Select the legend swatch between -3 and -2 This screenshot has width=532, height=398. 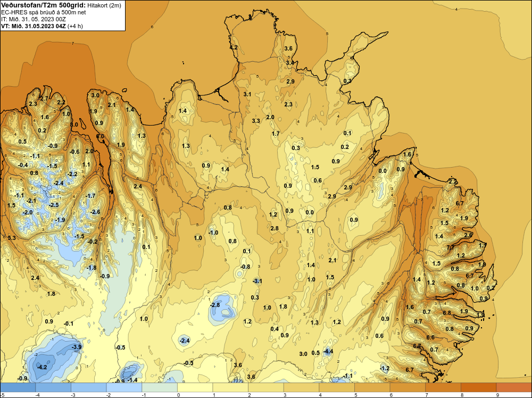point(88,387)
